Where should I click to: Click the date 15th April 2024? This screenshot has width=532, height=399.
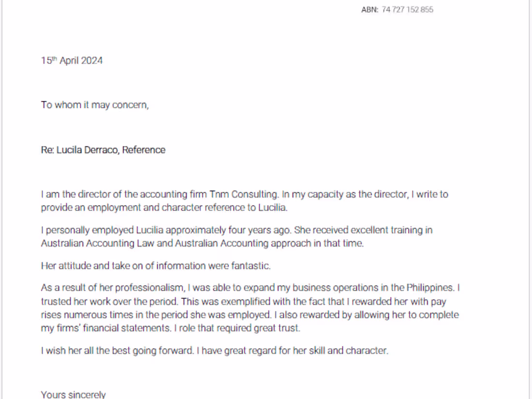(x=72, y=60)
